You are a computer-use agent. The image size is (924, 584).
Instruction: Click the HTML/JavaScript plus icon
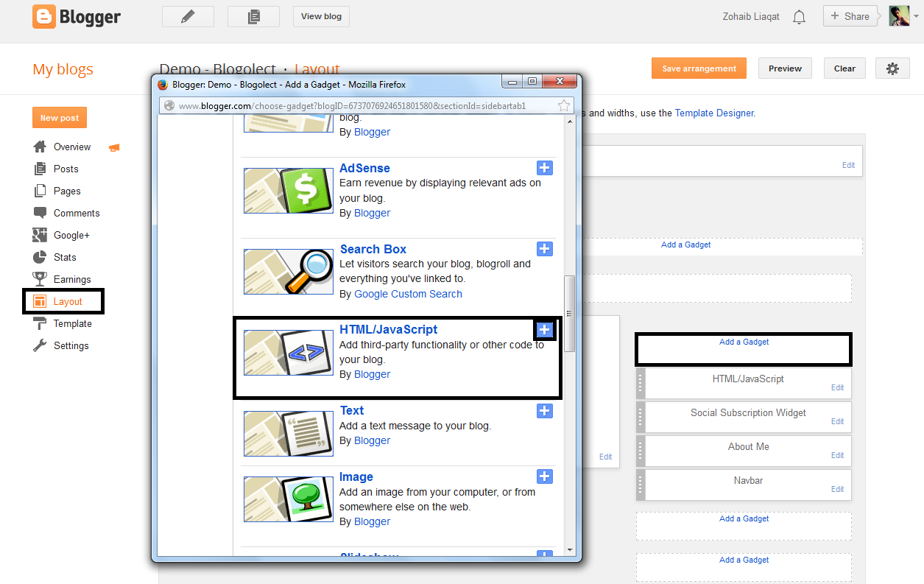tap(545, 330)
